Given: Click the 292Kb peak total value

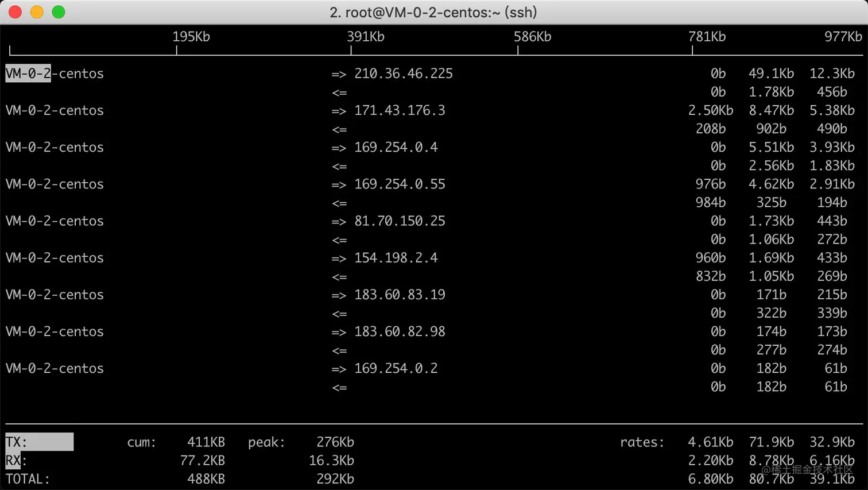Looking at the screenshot, I should click(335, 479).
